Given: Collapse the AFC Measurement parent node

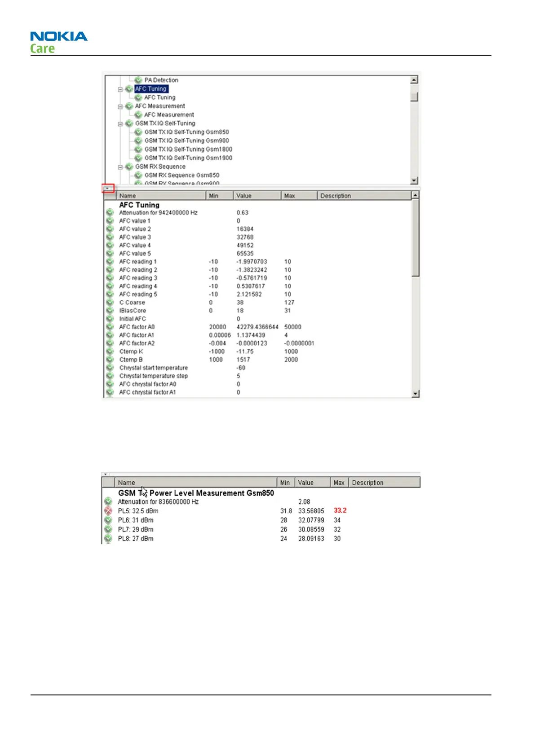Looking at the screenshot, I should click(x=120, y=106).
